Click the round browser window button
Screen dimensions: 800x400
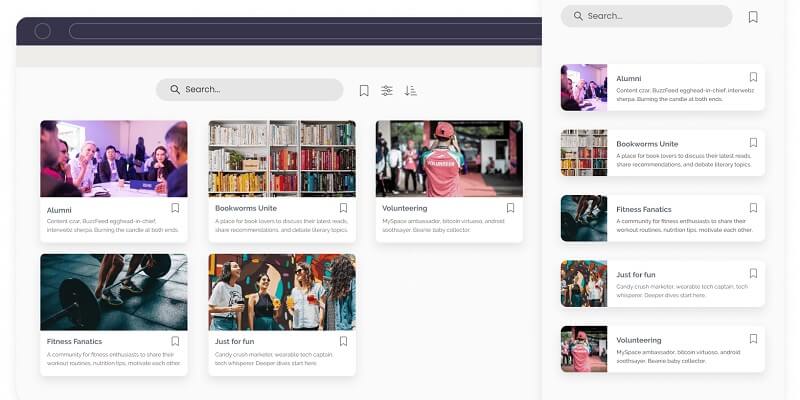[42, 31]
